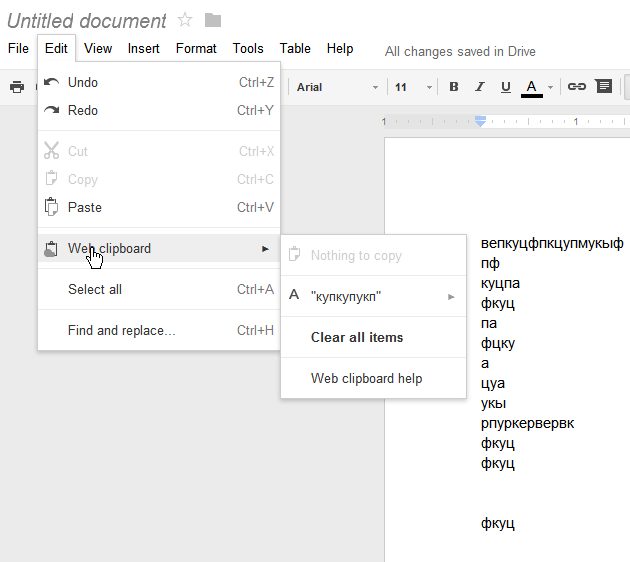
Task: Click the Paste clipboard icon in menu
Action: tap(52, 207)
